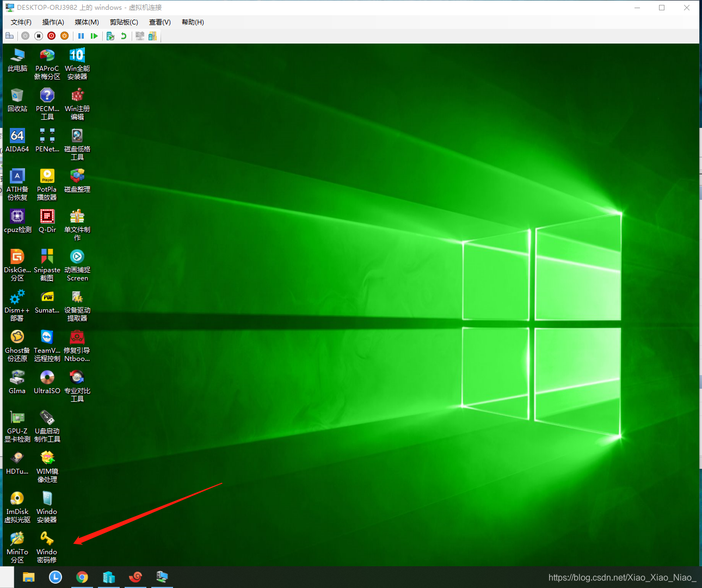The height and width of the screenshot is (588, 702).
Task: Expand the 剪贴板(C) menu
Action: tap(124, 22)
